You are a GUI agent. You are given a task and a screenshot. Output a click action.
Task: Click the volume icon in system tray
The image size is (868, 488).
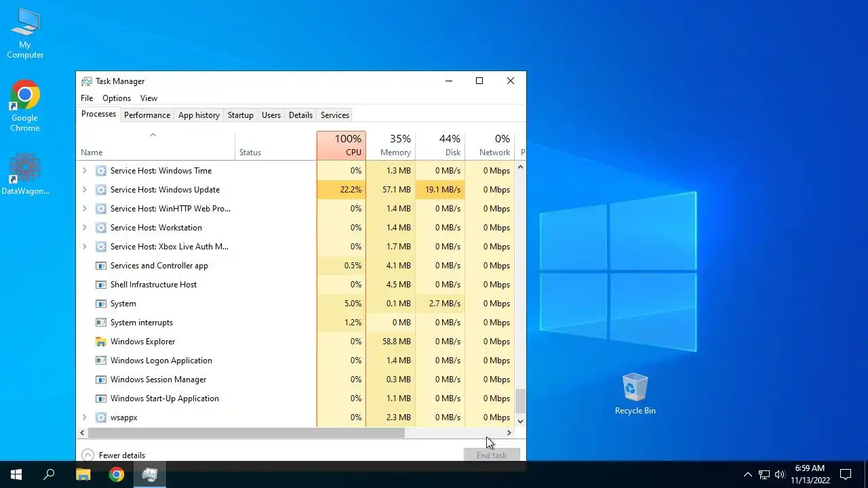(780, 474)
